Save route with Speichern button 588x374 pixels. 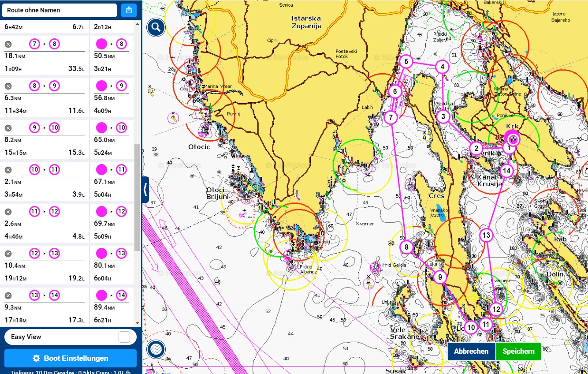[518, 352]
